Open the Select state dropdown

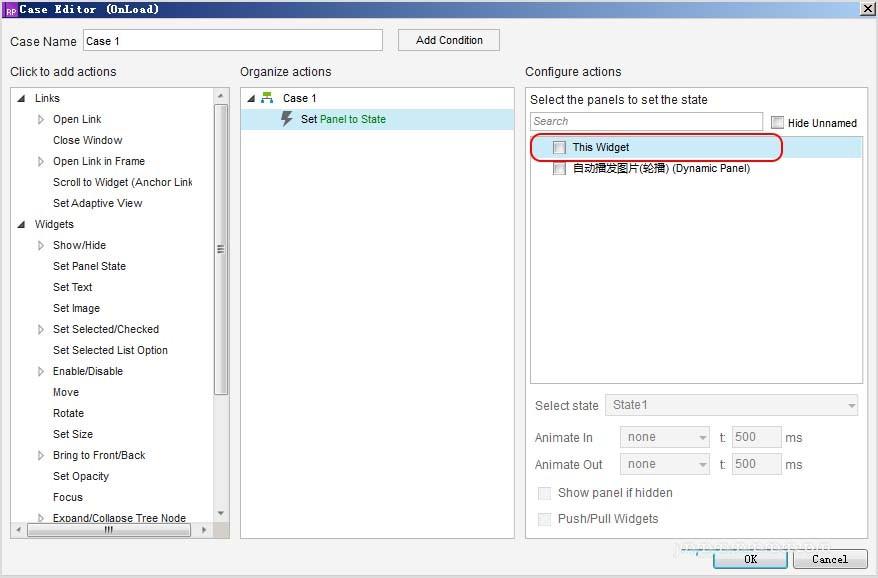pyautogui.click(x=731, y=405)
